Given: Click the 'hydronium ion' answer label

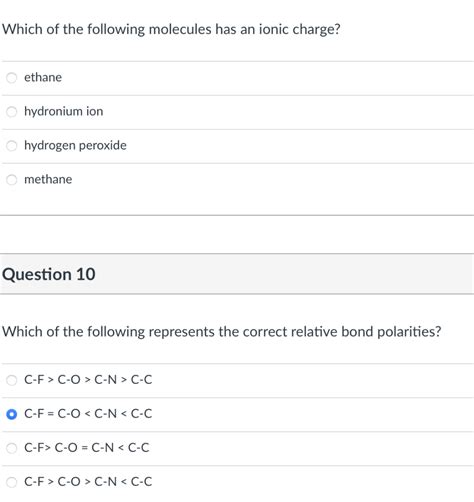Looking at the screenshot, I should pyautogui.click(x=64, y=111).
